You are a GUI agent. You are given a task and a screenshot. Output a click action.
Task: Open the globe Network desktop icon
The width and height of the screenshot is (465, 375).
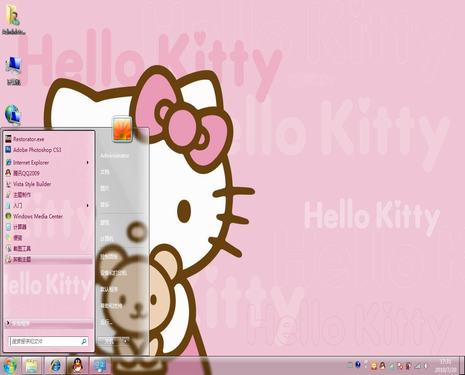13,115
